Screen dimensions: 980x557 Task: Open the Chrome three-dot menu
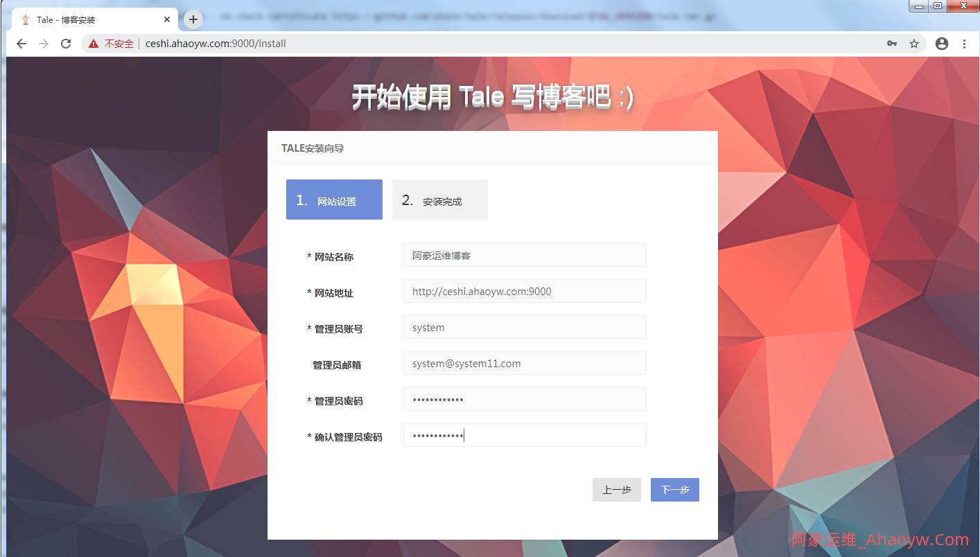click(964, 44)
